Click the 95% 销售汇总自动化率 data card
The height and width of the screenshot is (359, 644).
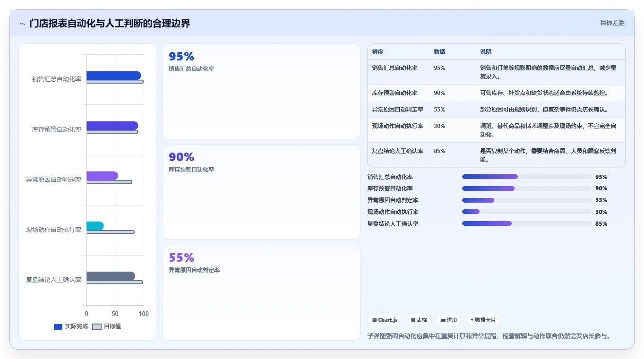(x=261, y=92)
